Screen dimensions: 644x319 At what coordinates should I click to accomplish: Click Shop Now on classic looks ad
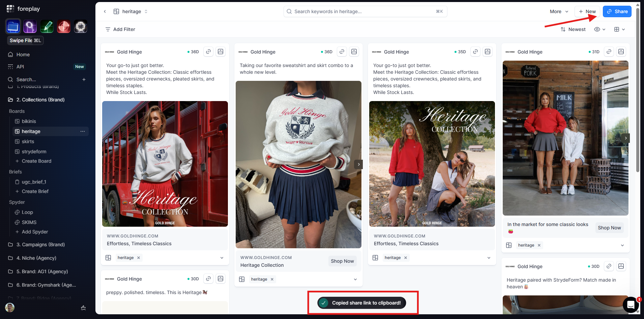click(609, 228)
